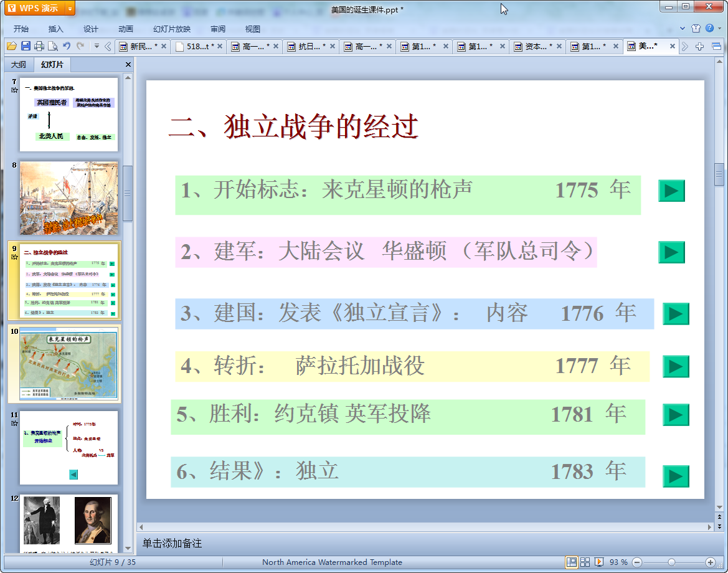
Task: Click play arrow beside 建军 row
Action: click(x=671, y=252)
